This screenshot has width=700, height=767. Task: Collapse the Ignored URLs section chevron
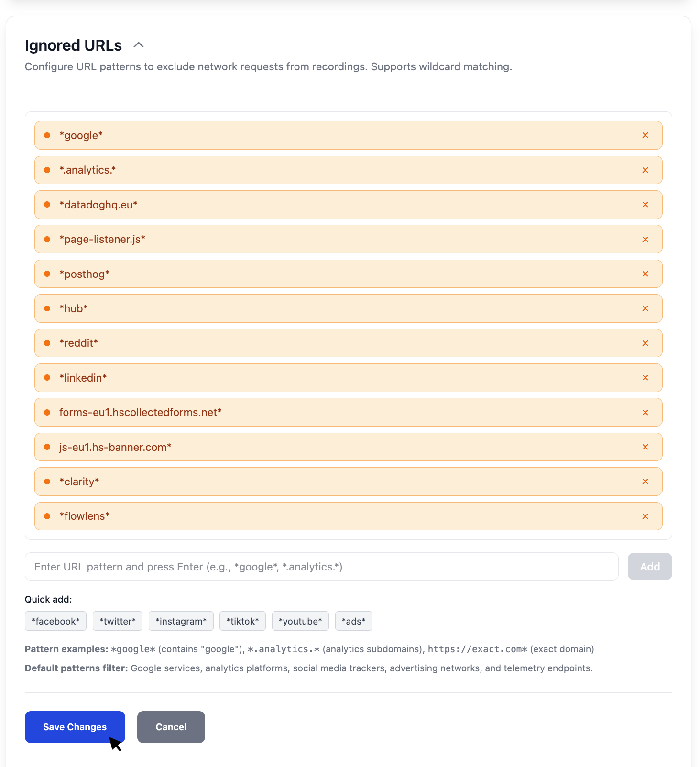point(139,45)
